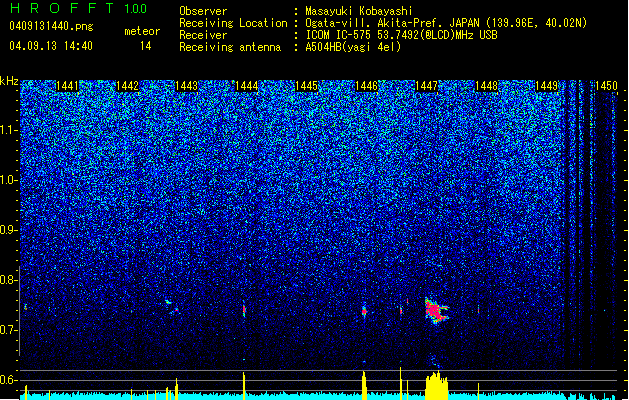Click the large red meteor echo near 1447
The image size is (629, 400).
click(x=436, y=311)
